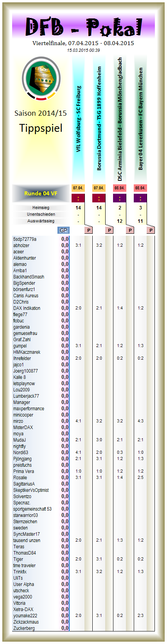
Task: Select player 'Pjöngjang'
Action: click(22, 458)
